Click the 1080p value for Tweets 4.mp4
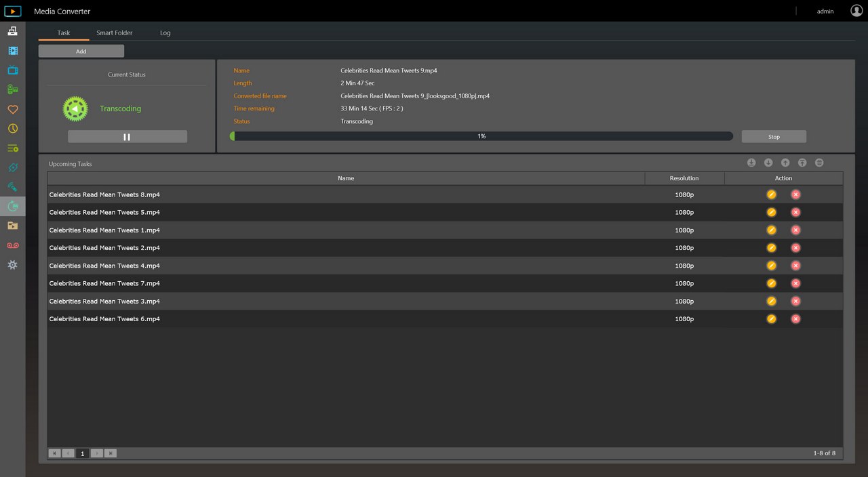868x477 pixels. pos(684,266)
